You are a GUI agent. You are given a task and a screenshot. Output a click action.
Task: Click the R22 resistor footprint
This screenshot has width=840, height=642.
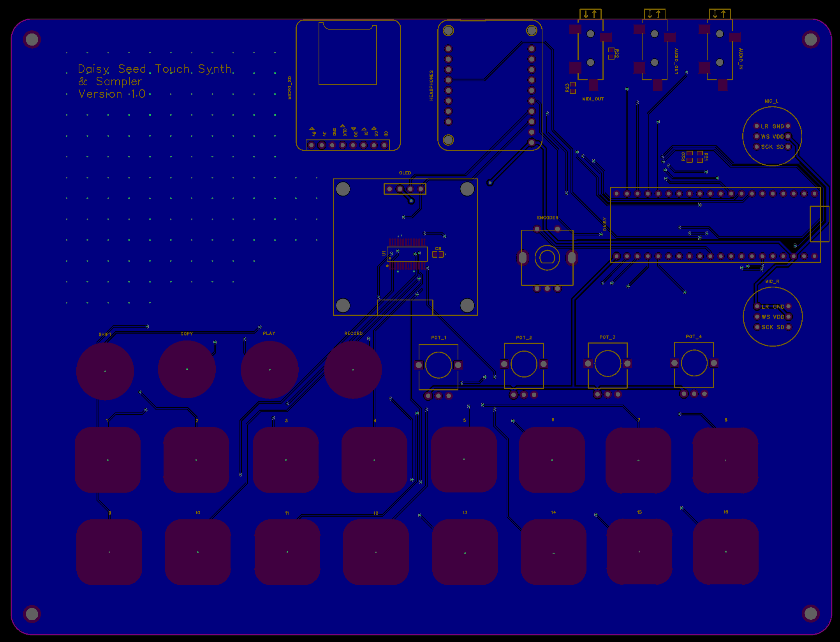[x=611, y=53]
